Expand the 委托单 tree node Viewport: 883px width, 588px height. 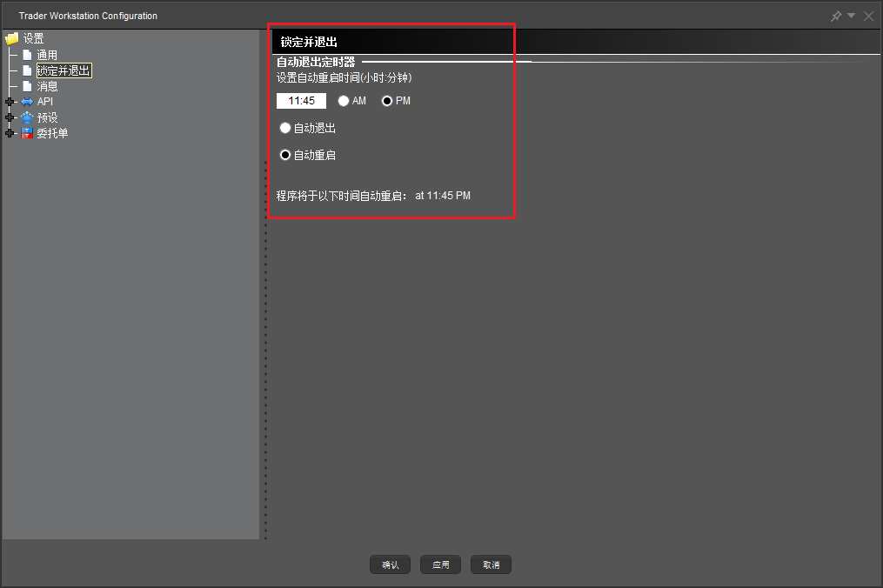[x=10, y=133]
